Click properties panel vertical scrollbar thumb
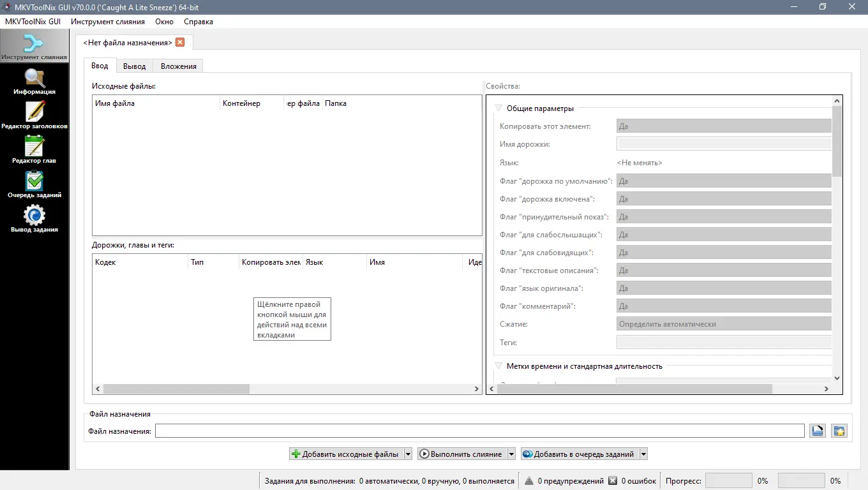The height and width of the screenshot is (490, 868). [837, 141]
